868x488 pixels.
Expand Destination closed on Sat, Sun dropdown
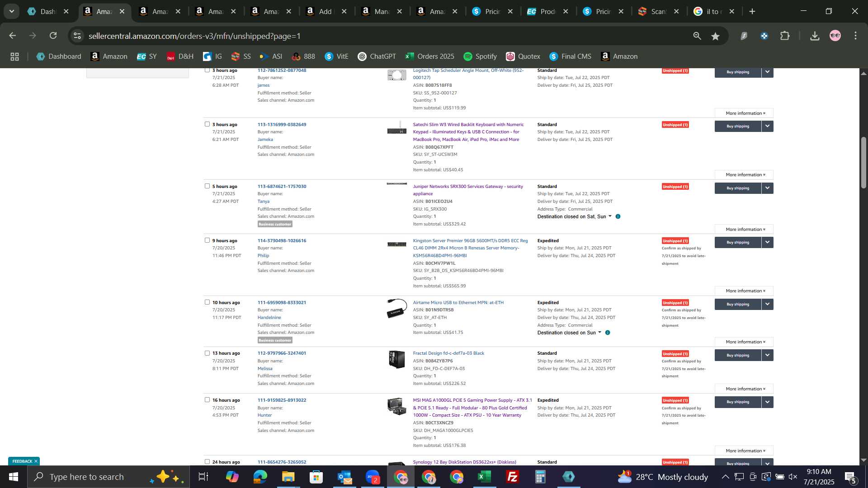[610, 216]
